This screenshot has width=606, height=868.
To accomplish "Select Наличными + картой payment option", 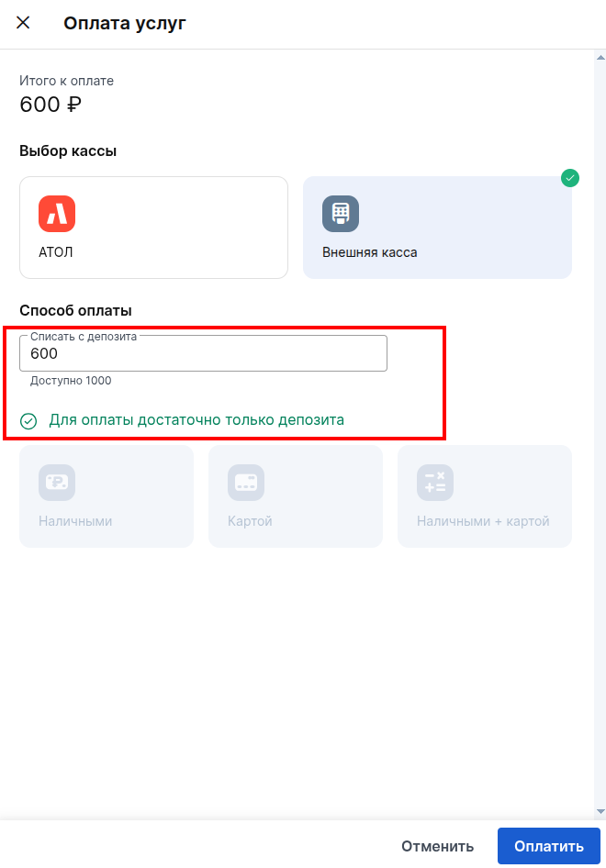I will tap(485, 496).
